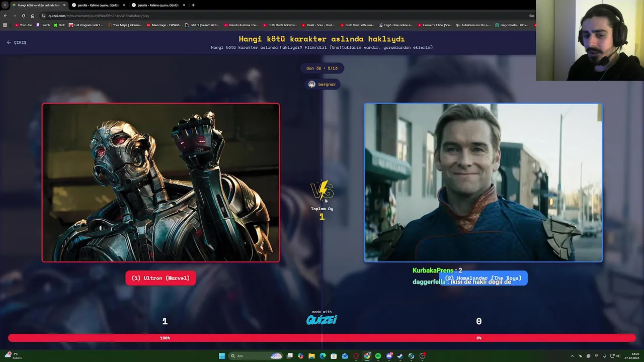Switch to the first 'parolla - Kelime oyunu' tab

pyautogui.click(x=98, y=5)
